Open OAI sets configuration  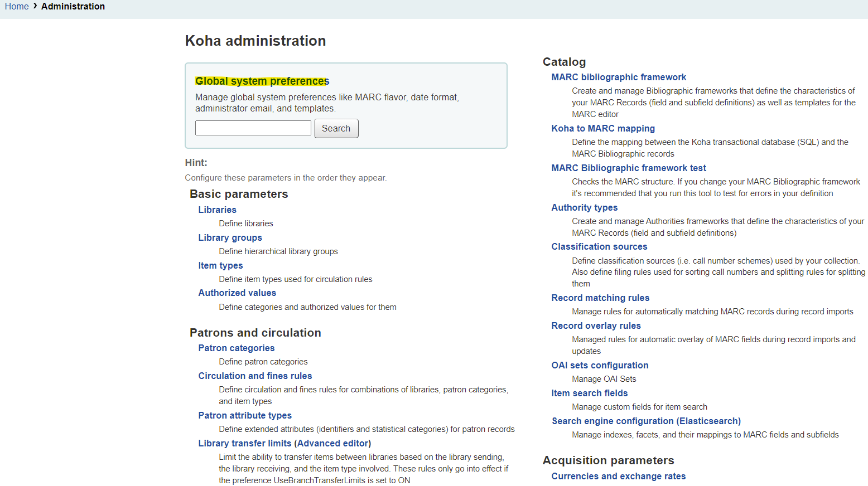(600, 365)
